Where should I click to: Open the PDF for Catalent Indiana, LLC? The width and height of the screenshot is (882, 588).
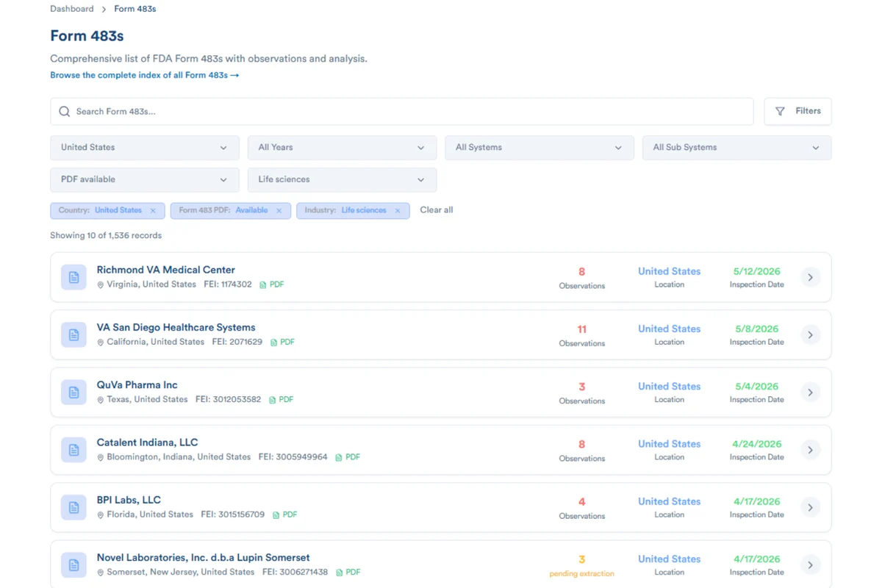click(x=348, y=457)
